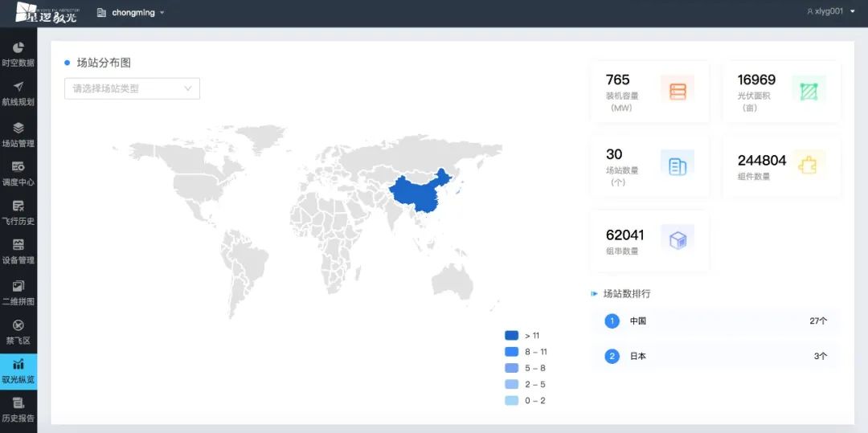Image resolution: width=868 pixels, height=433 pixels.
Task: Select the 取光纵览 overview tab
Action: tap(18, 371)
